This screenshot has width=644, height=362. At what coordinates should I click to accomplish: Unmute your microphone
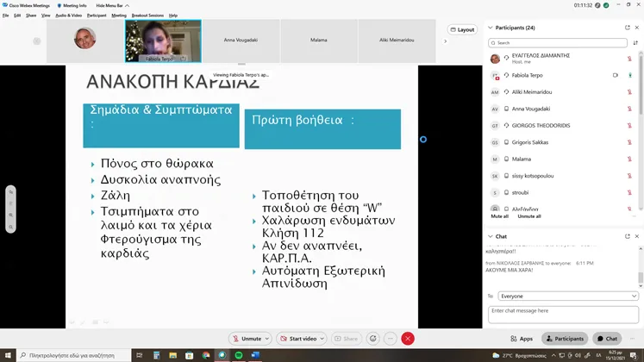(x=247, y=339)
